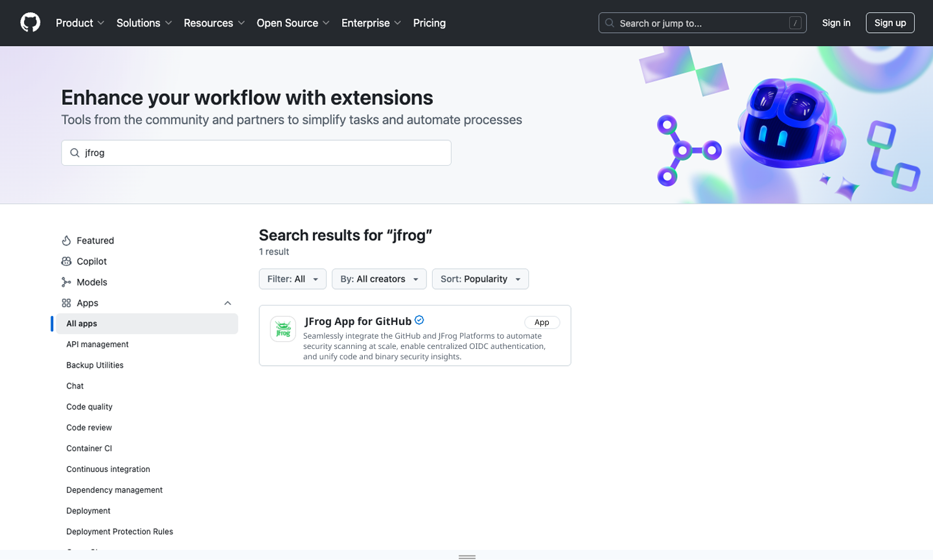Click the GitHub Octocat logo
The image size is (933, 560).
(x=30, y=23)
